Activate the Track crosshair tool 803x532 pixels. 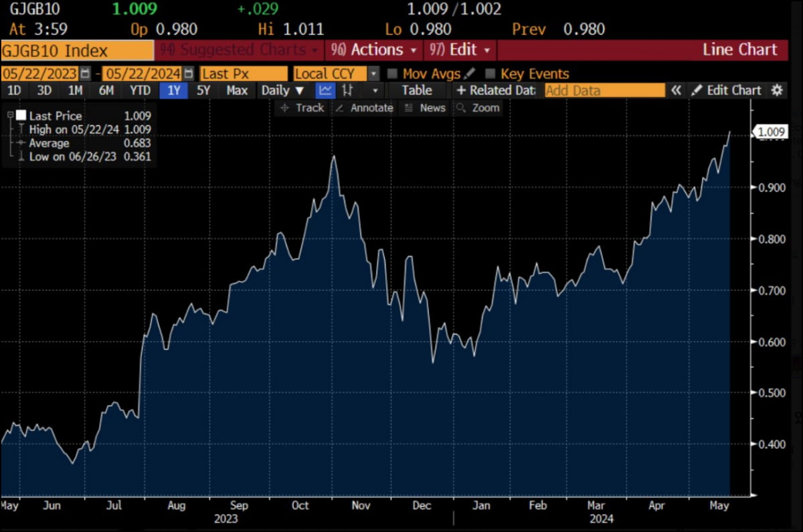[302, 108]
